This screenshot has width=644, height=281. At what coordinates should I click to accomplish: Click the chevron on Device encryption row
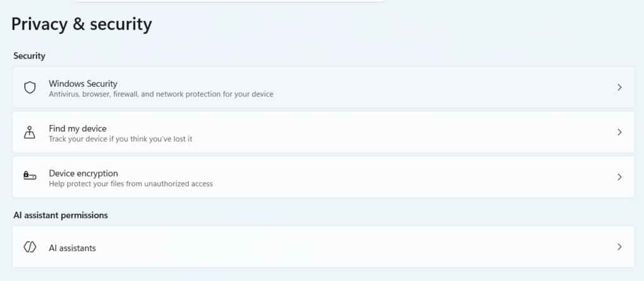619,177
